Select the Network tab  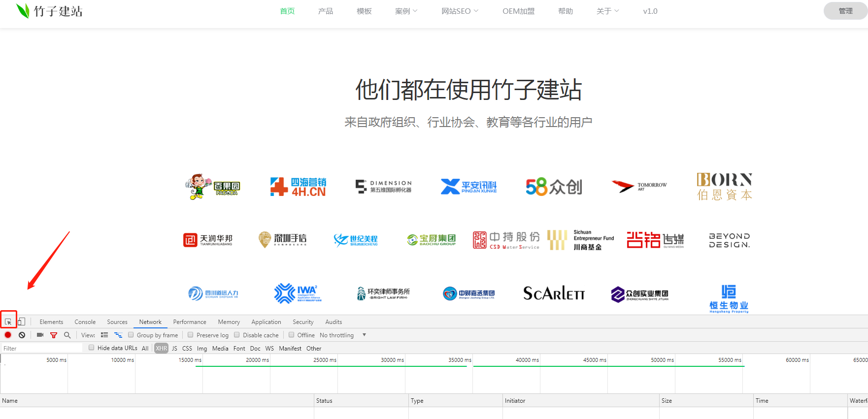150,322
